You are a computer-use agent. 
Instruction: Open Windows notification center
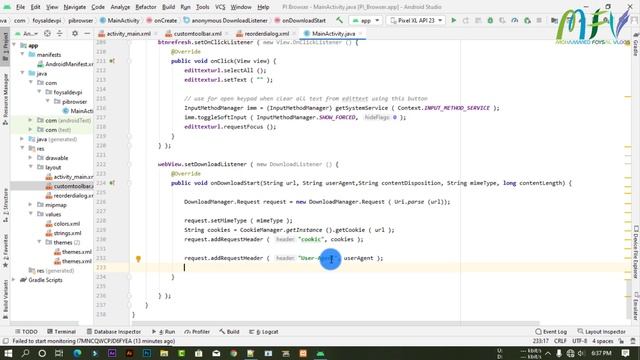coord(625,353)
